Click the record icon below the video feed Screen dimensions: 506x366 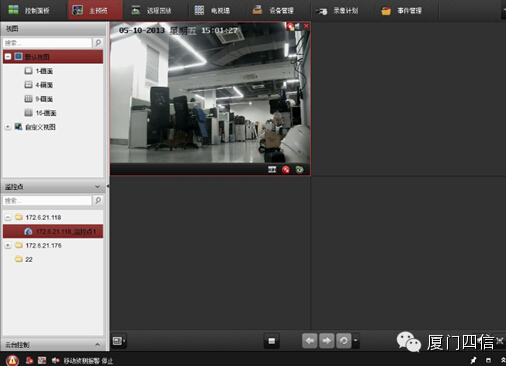pyautogui.click(x=286, y=170)
